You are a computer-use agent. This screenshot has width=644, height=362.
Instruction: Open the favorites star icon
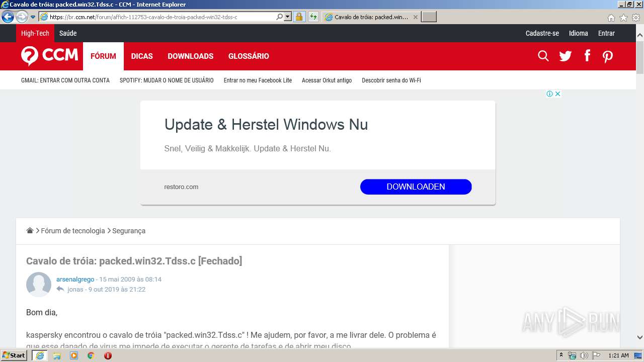[623, 18]
